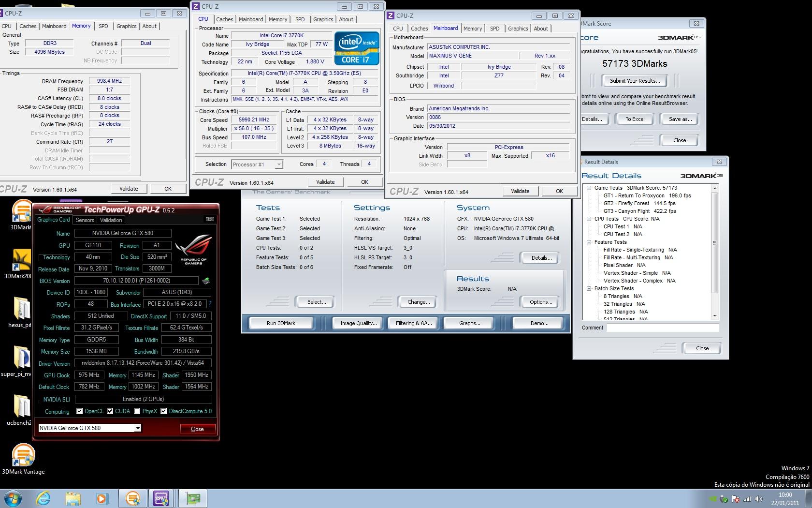Click the To Excel button
The width and height of the screenshot is (812, 508).
tap(635, 119)
